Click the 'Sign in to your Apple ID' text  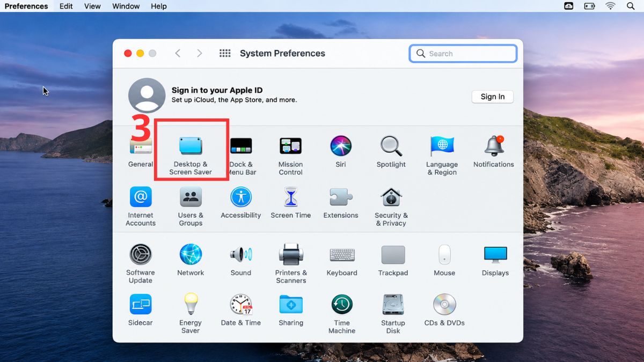click(x=217, y=90)
